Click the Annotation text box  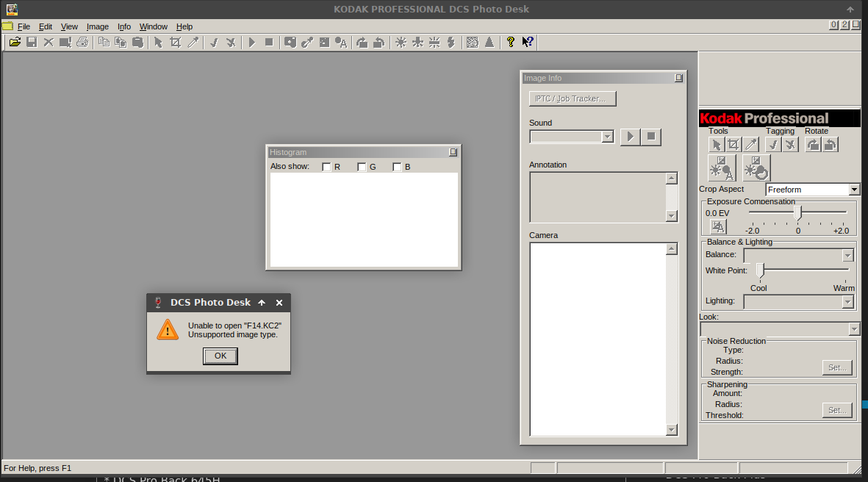click(x=598, y=197)
